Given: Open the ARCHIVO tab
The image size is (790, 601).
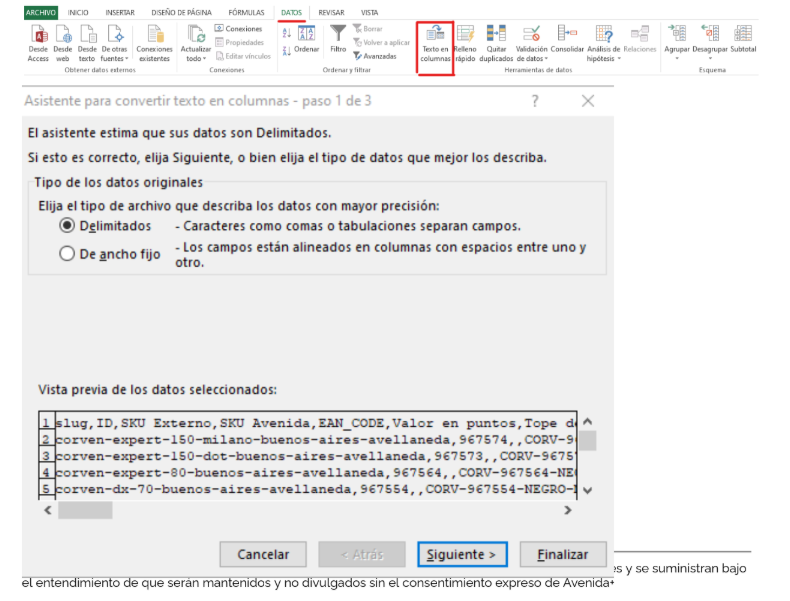Looking at the screenshot, I should click(41, 12).
